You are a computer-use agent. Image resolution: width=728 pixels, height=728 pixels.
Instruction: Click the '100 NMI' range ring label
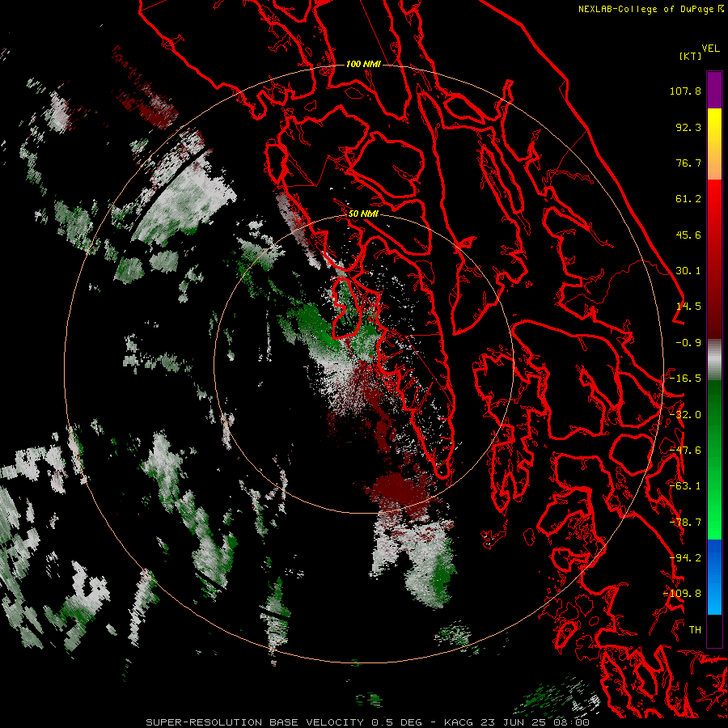coord(363,64)
